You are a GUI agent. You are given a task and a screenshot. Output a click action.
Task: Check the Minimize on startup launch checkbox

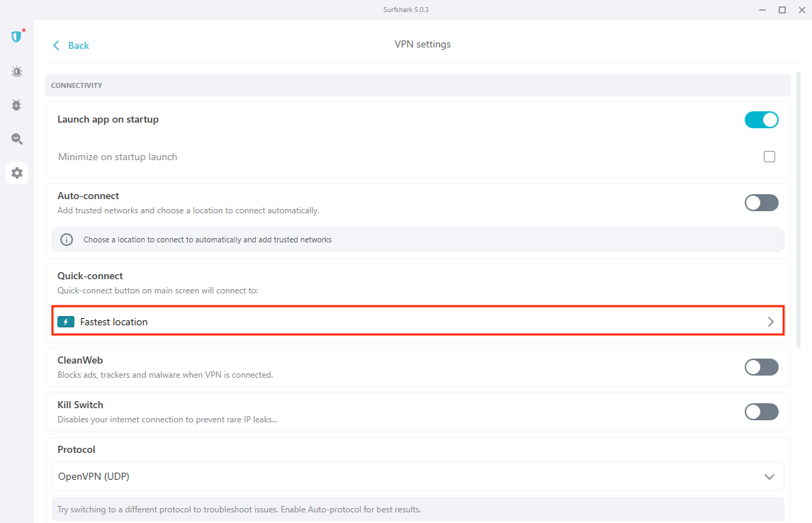click(x=769, y=157)
